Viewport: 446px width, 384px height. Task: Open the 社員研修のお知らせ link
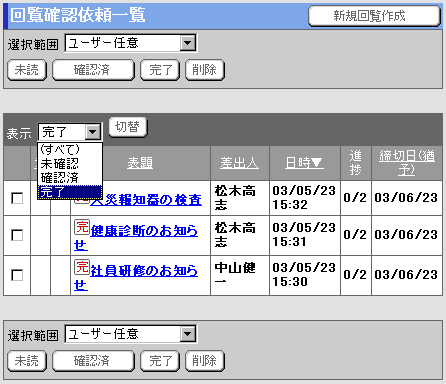136,278
